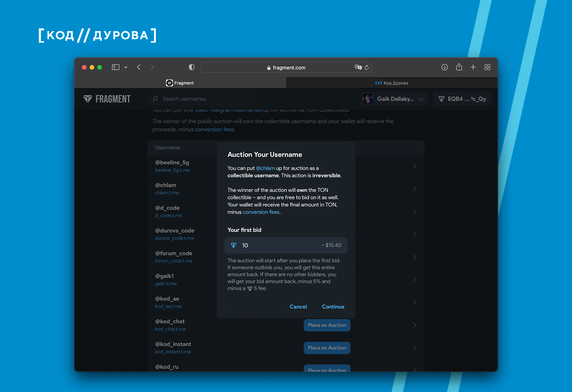Open the sidebar options dropdown arrow
Image resolution: width=572 pixels, height=392 pixels.
[x=126, y=67]
